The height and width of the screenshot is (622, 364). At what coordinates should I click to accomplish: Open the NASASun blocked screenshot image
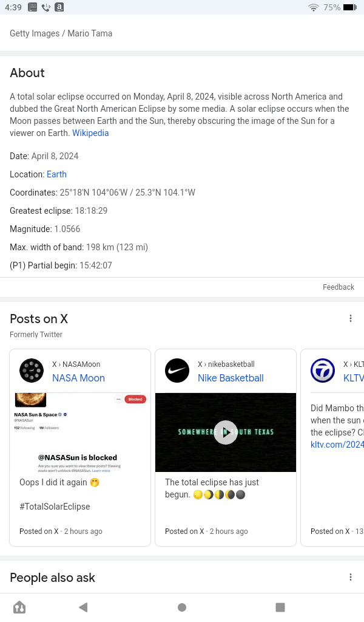[x=80, y=432]
